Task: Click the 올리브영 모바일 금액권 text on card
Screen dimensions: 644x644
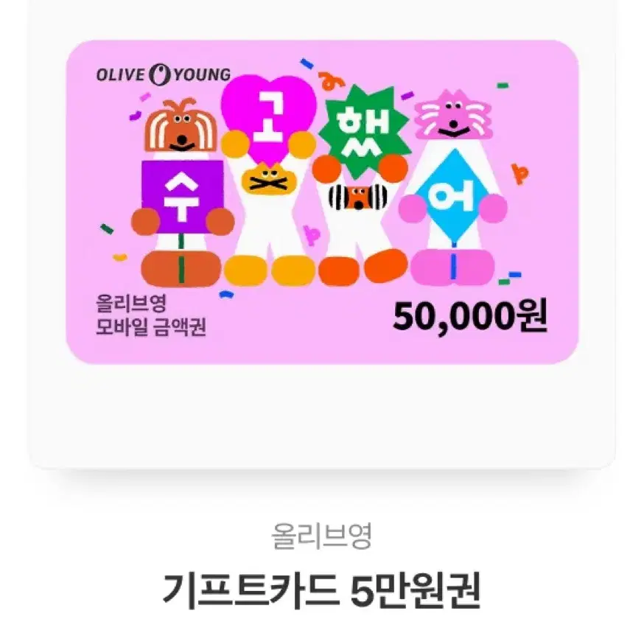Action: pos(151,315)
